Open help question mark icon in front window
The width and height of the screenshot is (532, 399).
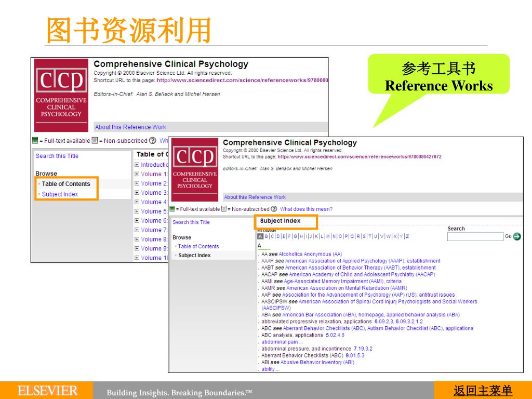(274, 209)
